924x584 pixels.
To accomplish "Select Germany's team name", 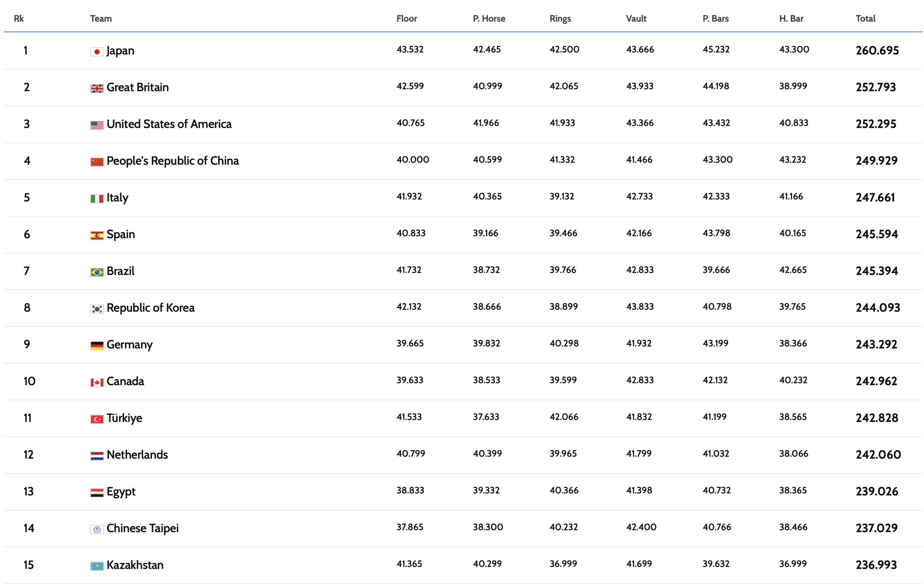I will tap(129, 345).
